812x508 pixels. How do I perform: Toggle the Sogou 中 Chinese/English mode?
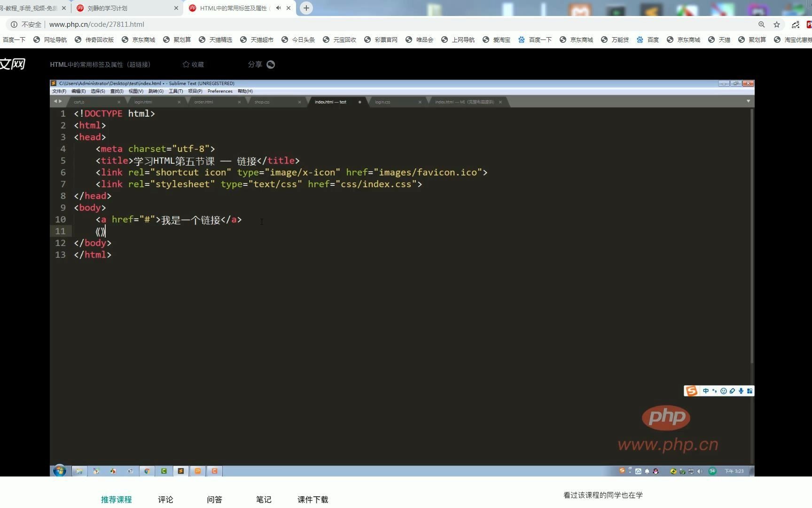pos(705,391)
